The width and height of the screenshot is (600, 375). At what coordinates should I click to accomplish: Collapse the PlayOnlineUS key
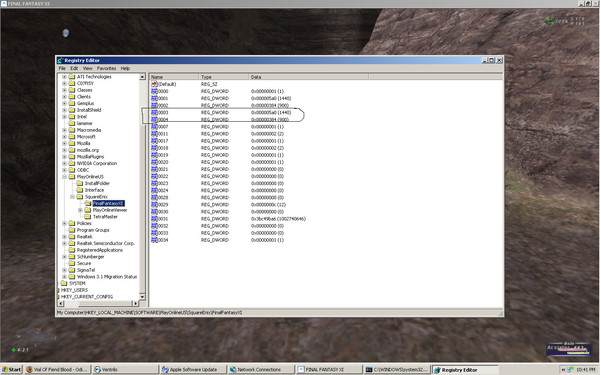(x=64, y=177)
